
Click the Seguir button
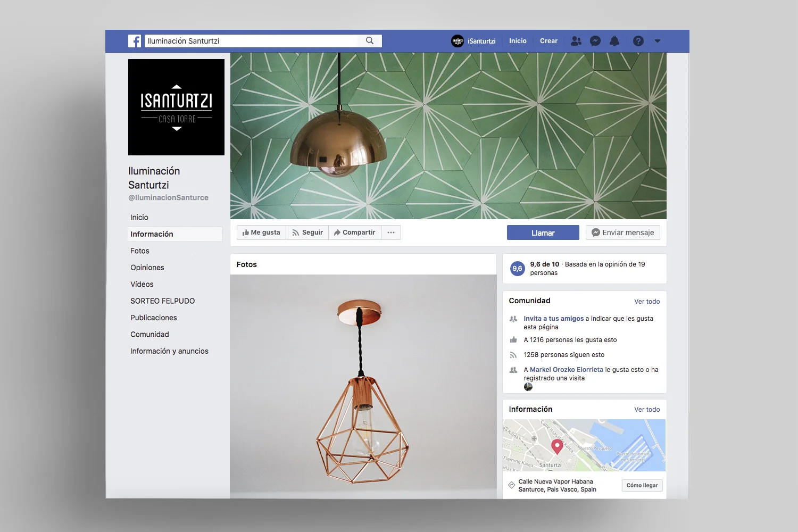point(307,232)
